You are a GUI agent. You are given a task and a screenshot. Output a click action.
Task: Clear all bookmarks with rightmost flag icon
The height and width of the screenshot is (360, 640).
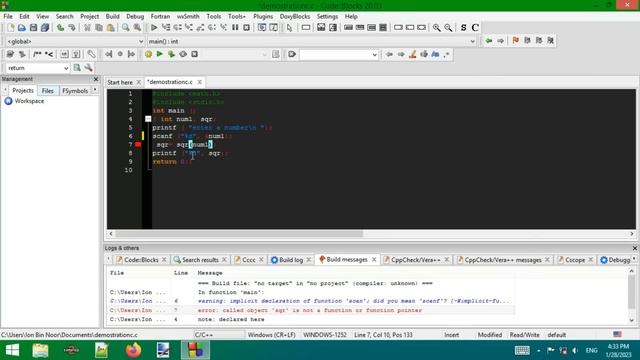[x=551, y=41]
